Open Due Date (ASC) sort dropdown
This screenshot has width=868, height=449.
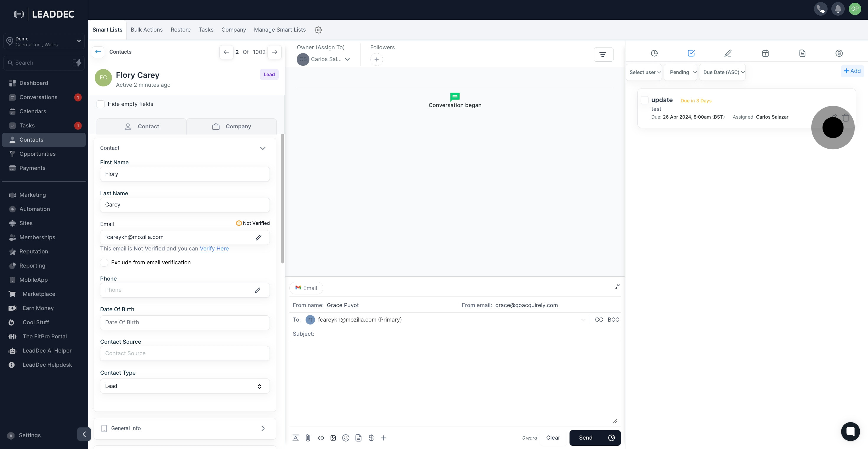point(722,72)
